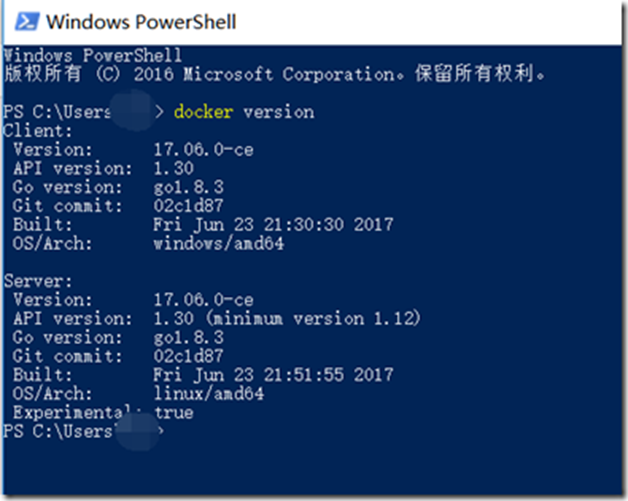This screenshot has height=501, width=628.
Task: Click the client Go version go1.8.3
Action: coord(189,187)
